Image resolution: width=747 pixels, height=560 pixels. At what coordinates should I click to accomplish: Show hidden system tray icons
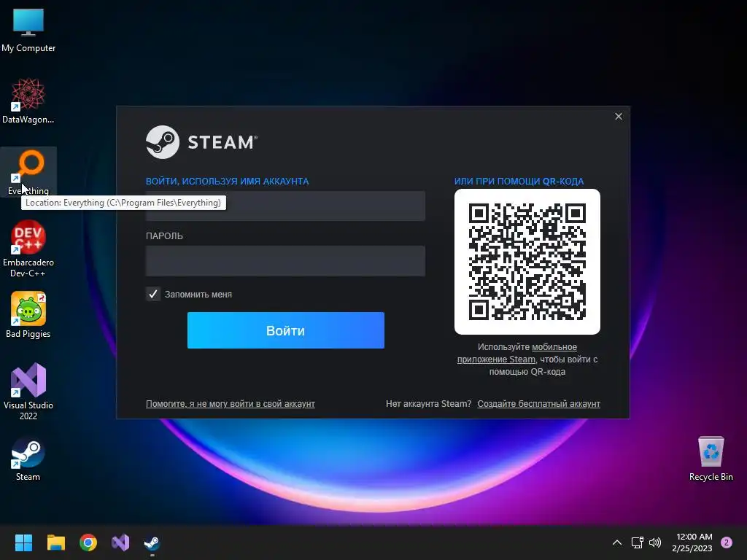617,542
